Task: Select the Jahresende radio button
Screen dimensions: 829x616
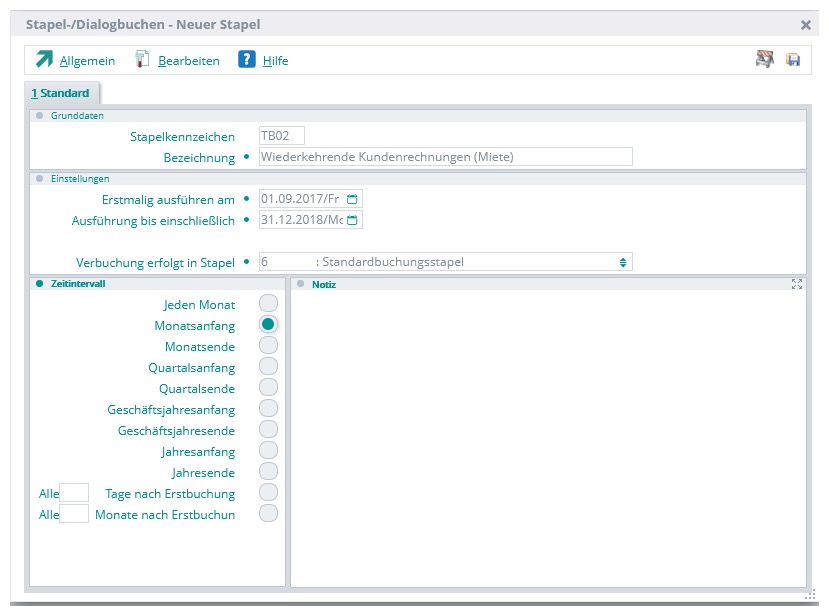Action: click(268, 471)
